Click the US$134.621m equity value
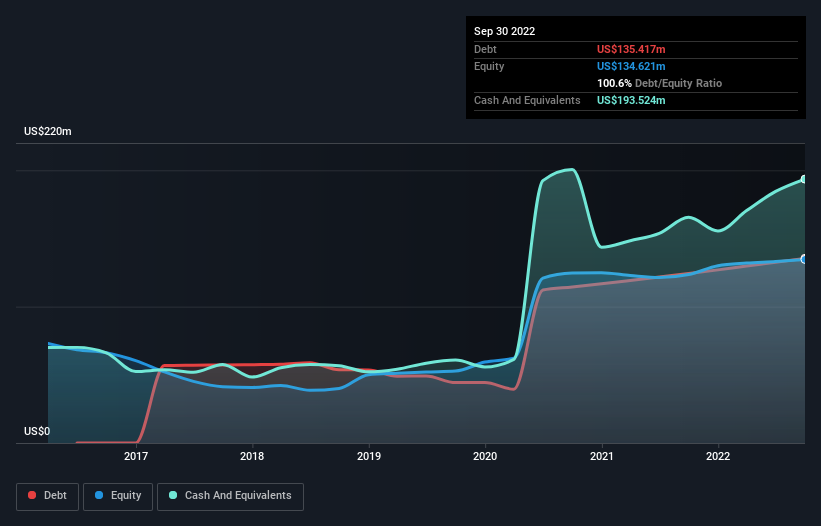This screenshot has height=526, width=821. click(x=631, y=66)
